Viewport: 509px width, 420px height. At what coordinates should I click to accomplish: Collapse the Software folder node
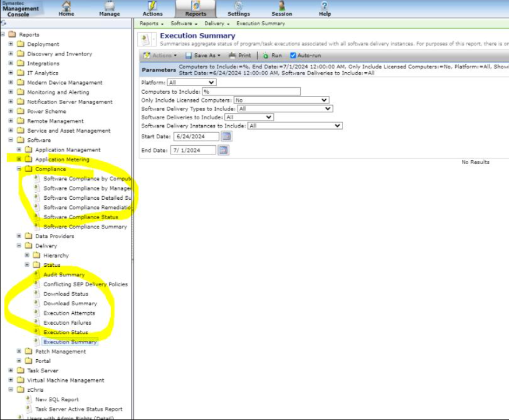point(11,139)
